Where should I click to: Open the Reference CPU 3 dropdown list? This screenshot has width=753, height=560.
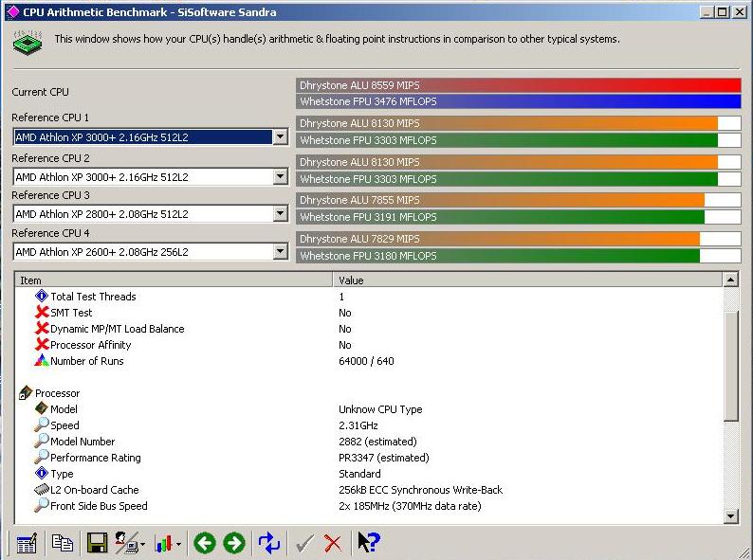pyautogui.click(x=280, y=214)
